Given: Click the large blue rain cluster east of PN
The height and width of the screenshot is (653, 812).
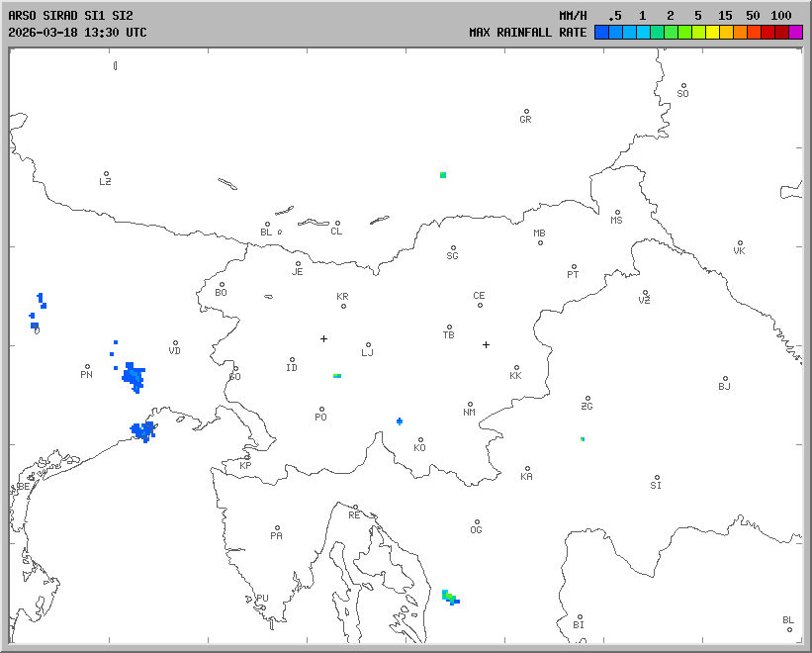Looking at the screenshot, I should [133, 376].
